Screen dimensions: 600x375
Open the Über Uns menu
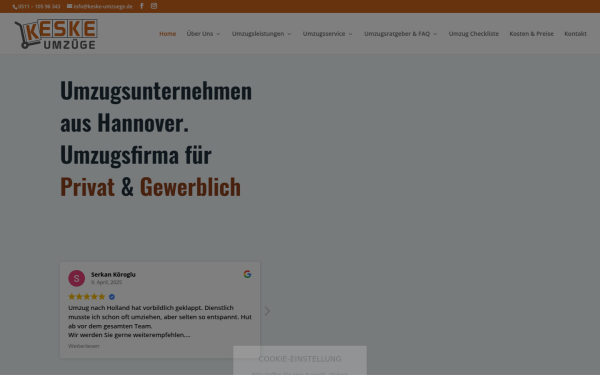[200, 34]
